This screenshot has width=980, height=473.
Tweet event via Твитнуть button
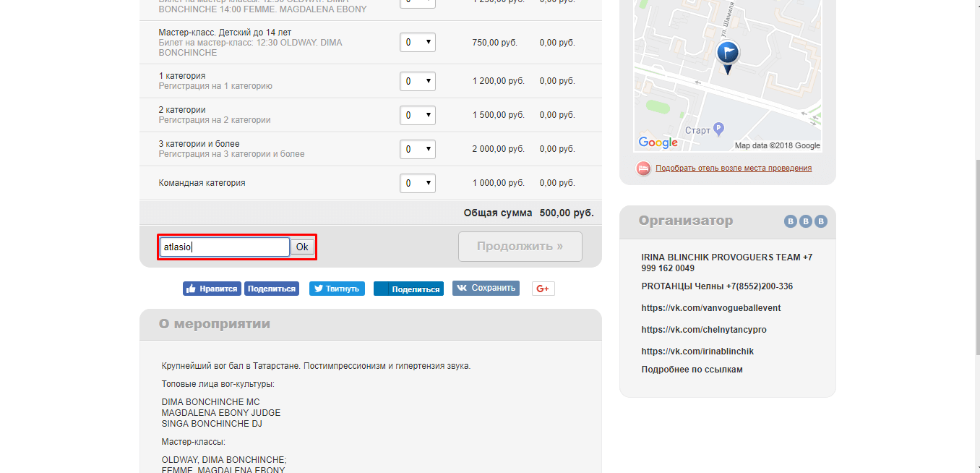(337, 289)
